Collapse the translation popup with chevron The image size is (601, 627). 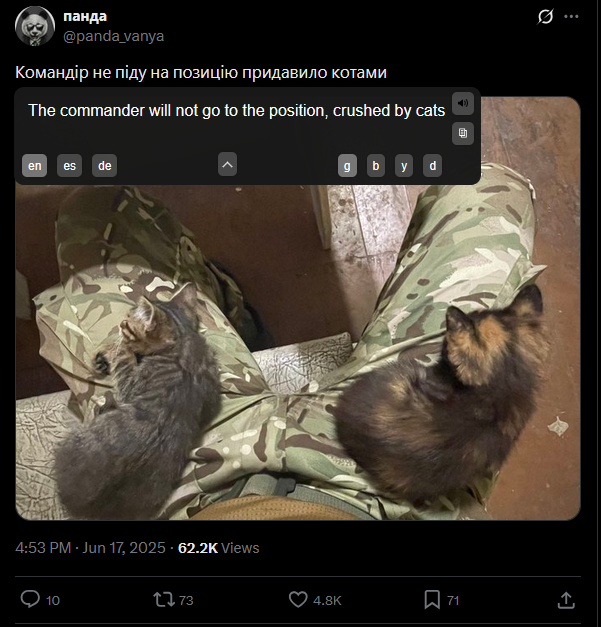click(228, 164)
